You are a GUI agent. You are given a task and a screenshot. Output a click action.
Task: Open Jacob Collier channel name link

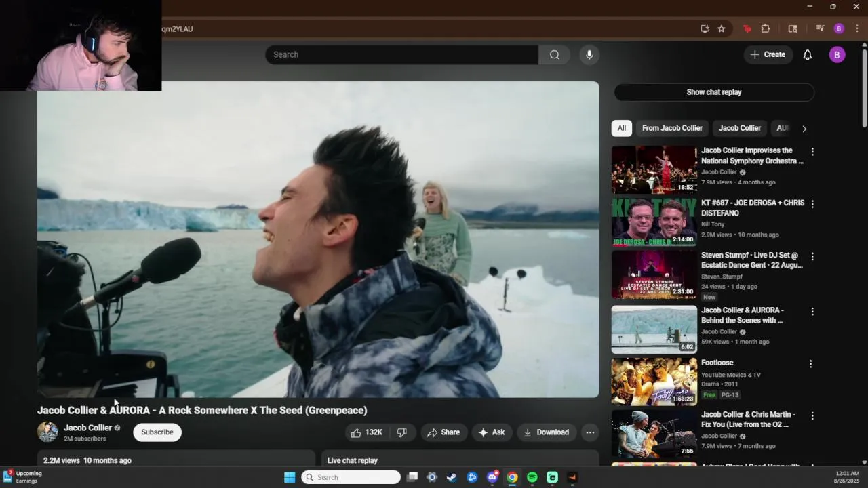pyautogui.click(x=87, y=428)
